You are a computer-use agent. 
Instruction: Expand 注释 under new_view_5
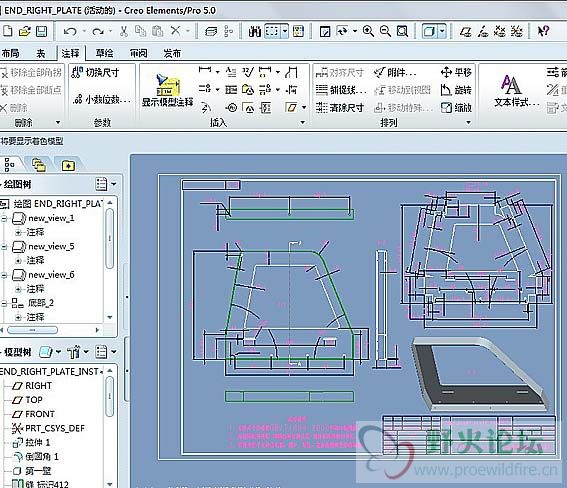click(x=18, y=260)
